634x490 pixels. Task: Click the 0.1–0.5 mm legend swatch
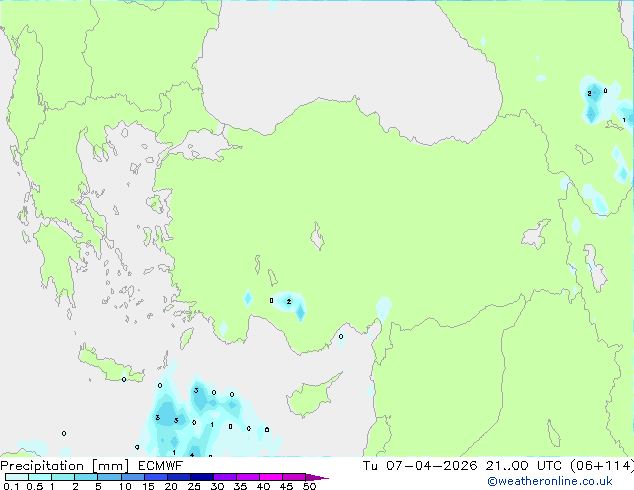17,477
